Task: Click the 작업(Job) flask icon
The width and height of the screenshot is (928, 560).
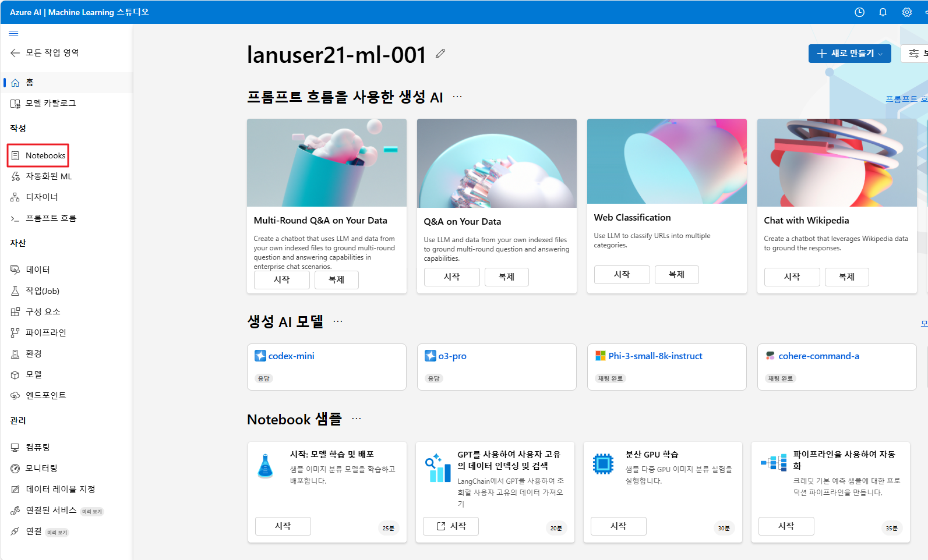Action: click(15, 290)
